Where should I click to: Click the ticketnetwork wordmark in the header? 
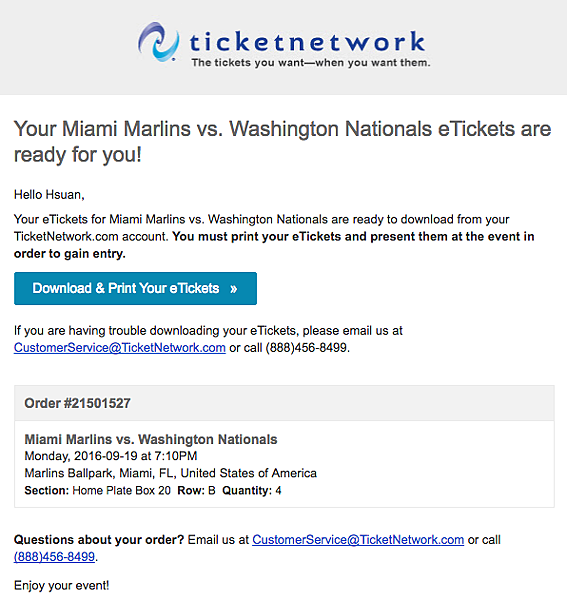pyautogui.click(x=307, y=41)
